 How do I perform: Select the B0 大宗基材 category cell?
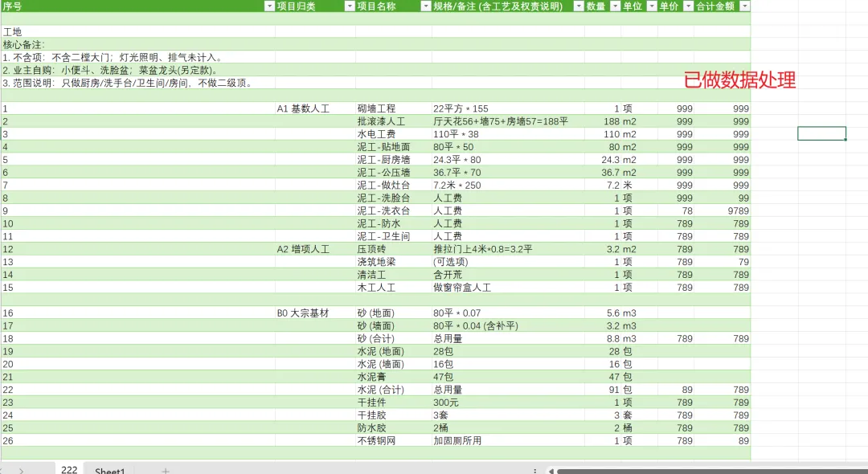(315, 313)
